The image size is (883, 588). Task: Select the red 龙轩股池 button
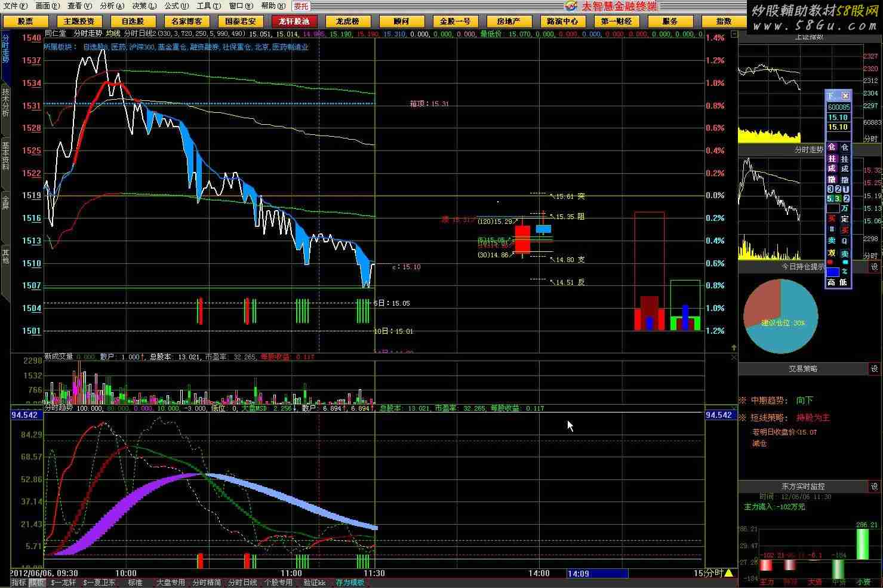294,21
